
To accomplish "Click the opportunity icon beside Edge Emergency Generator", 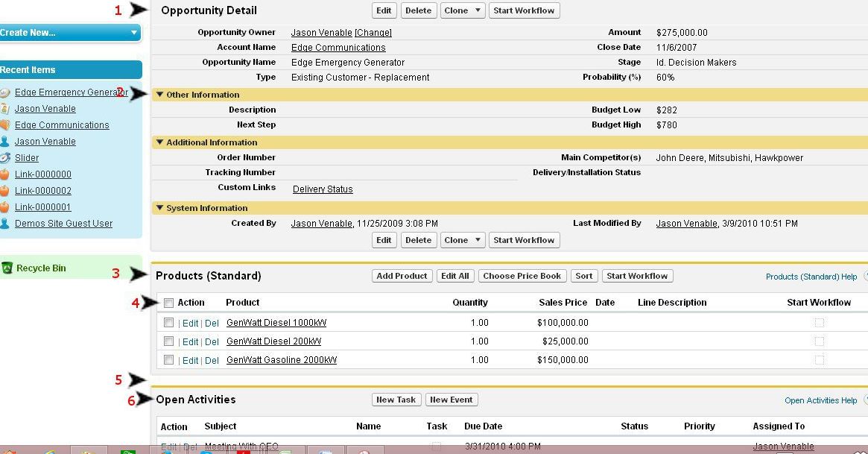I will (4, 92).
